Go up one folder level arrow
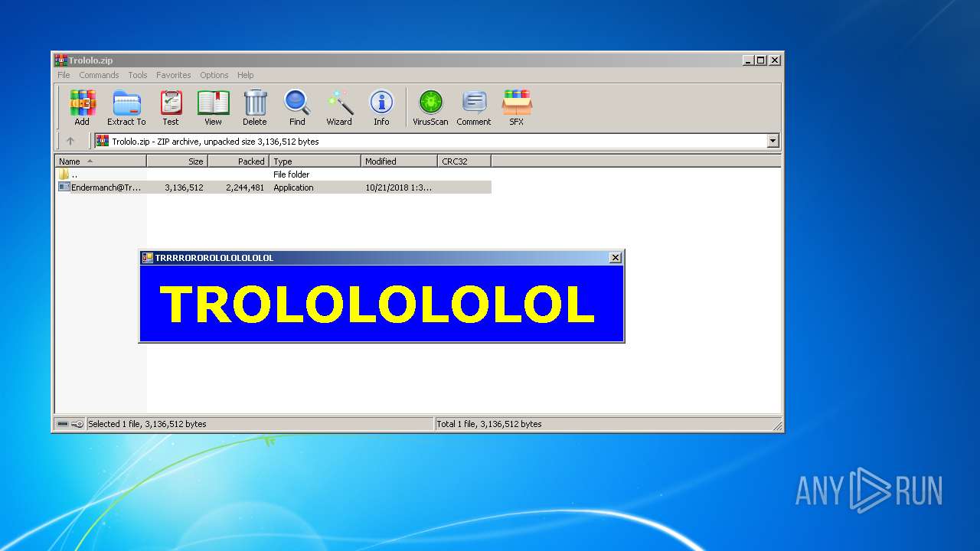This screenshot has width=980, height=551. pyautogui.click(x=70, y=141)
